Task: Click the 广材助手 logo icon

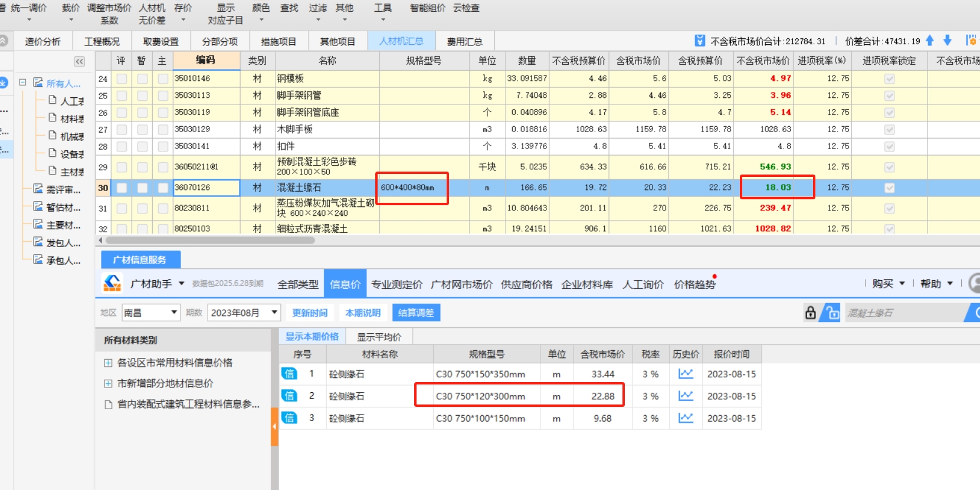Action: point(112,284)
